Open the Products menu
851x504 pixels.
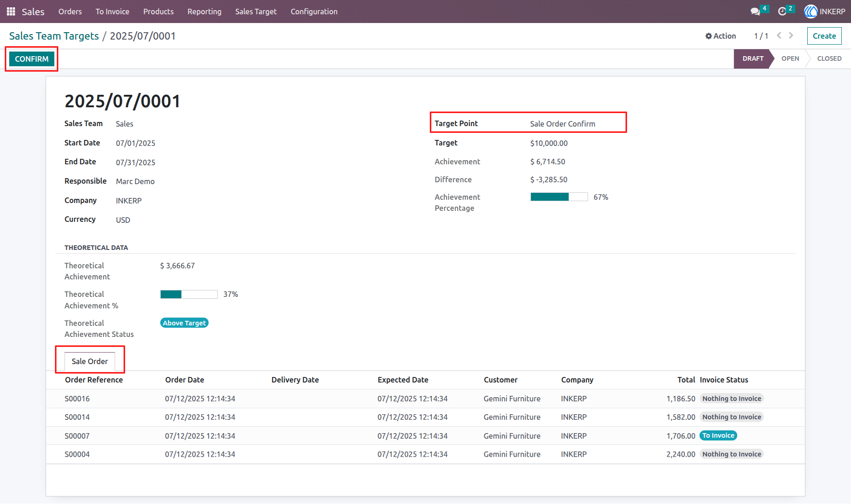tap(158, 12)
